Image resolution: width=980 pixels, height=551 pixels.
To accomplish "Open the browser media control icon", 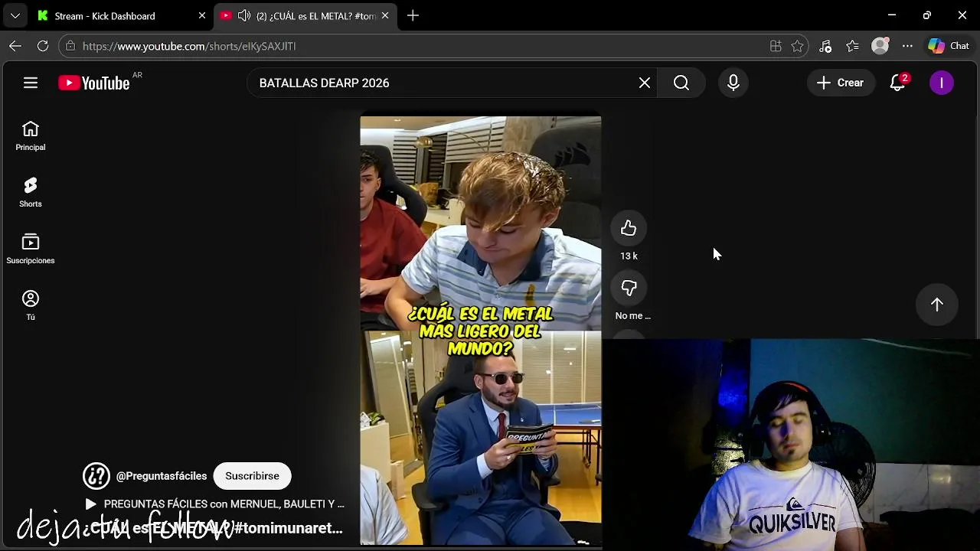I will pos(825,46).
